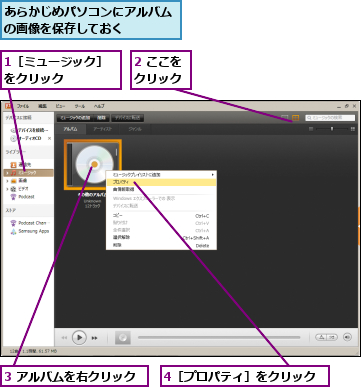This screenshot has height=387, width=361.
Task: Switch to the ジャンル tab
Action: pos(135,129)
